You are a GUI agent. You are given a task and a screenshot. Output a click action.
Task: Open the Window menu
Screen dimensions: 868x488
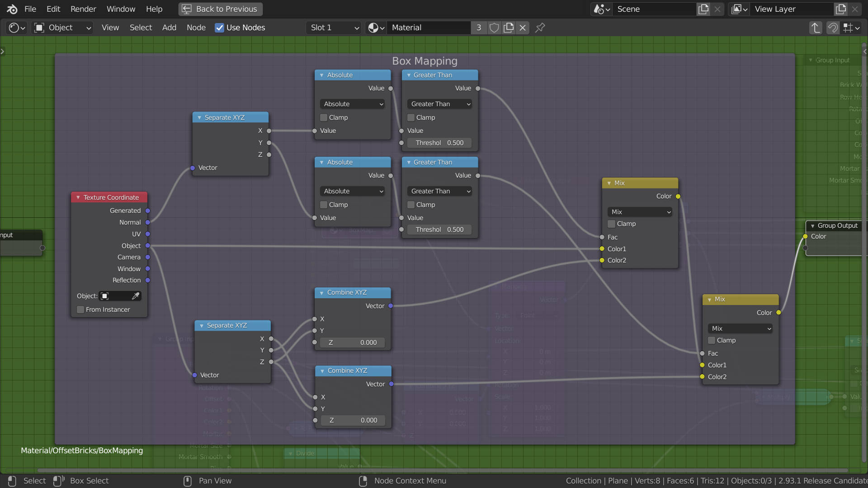[121, 9]
